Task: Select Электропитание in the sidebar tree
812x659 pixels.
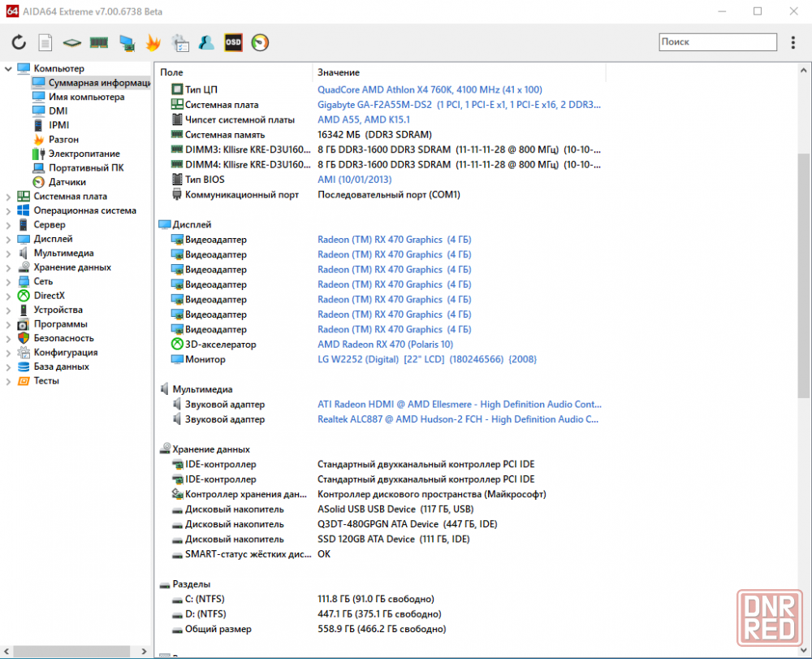Action: point(84,154)
